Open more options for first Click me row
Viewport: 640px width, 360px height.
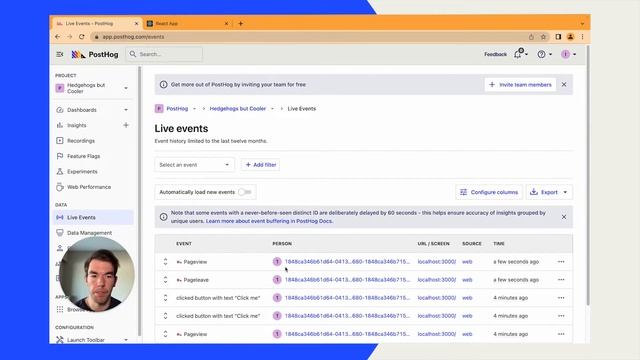pyautogui.click(x=561, y=298)
